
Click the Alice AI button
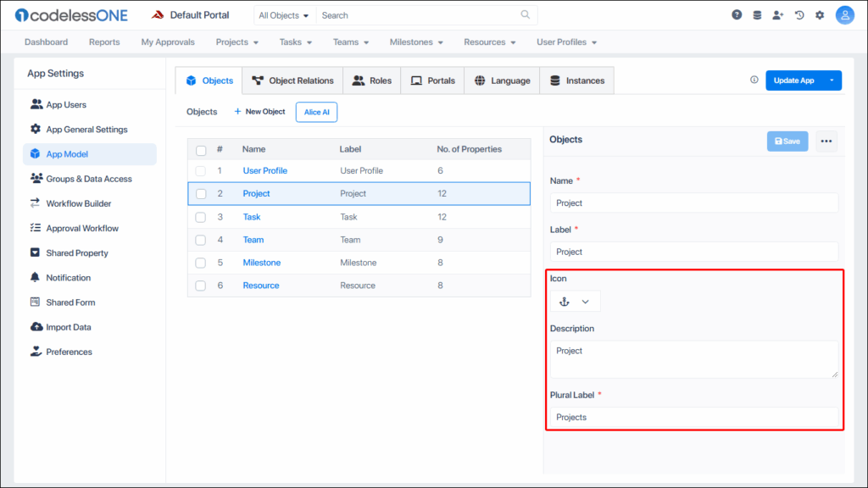tap(316, 112)
